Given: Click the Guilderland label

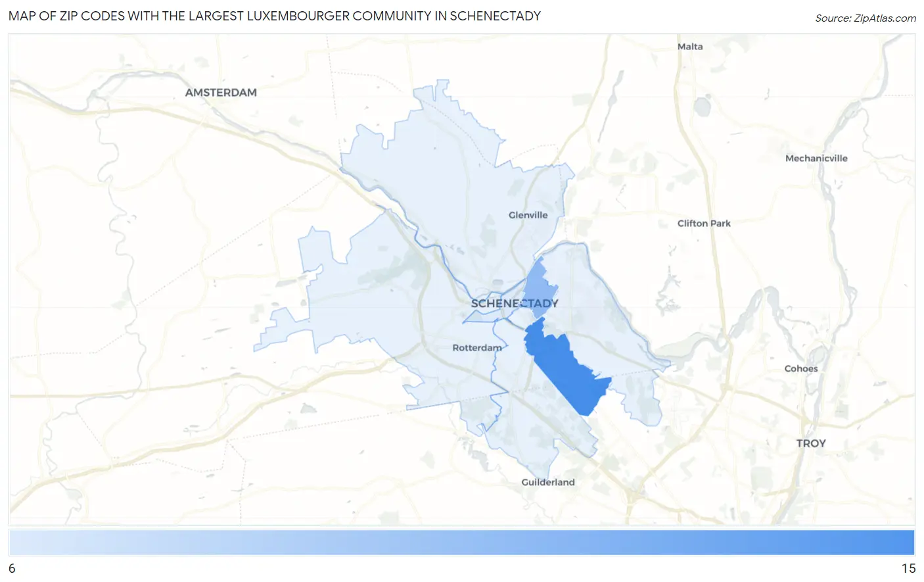Looking at the screenshot, I should tap(548, 482).
